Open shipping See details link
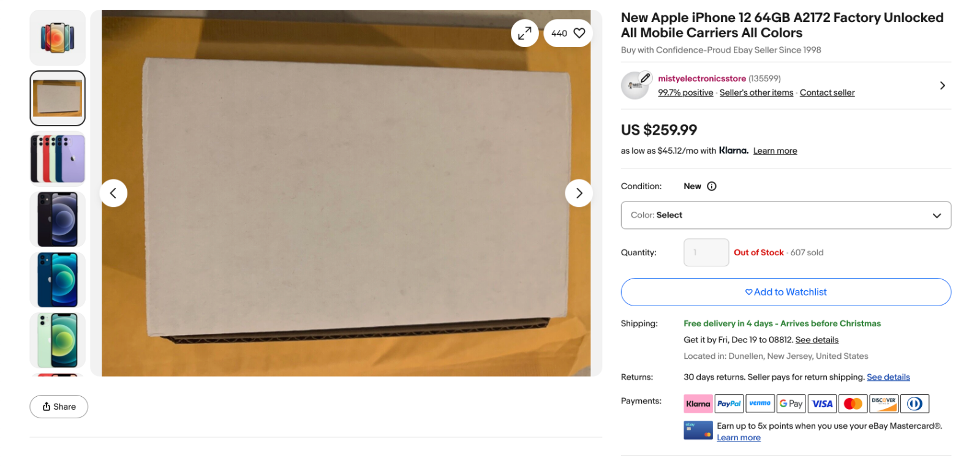Viewport: 980px width, 466px height. (x=816, y=340)
